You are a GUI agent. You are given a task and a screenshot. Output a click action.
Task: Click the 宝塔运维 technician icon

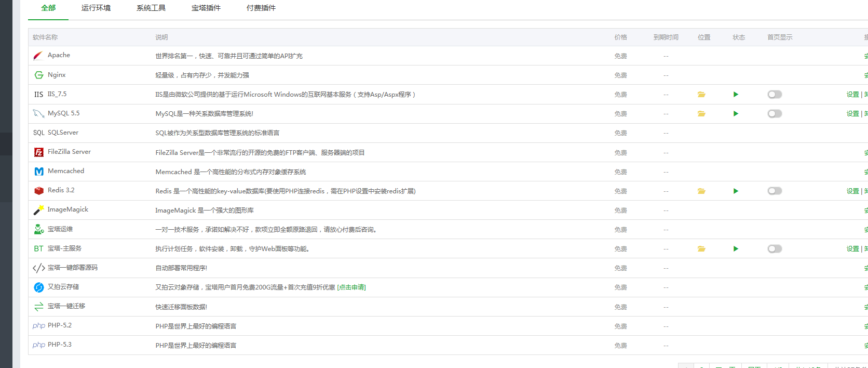[x=38, y=229]
